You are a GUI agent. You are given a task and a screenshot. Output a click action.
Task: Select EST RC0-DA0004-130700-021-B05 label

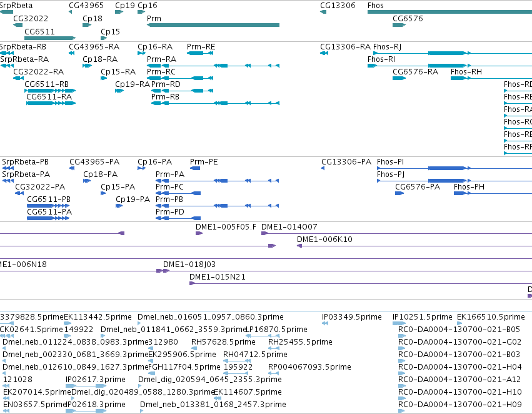click(459, 330)
